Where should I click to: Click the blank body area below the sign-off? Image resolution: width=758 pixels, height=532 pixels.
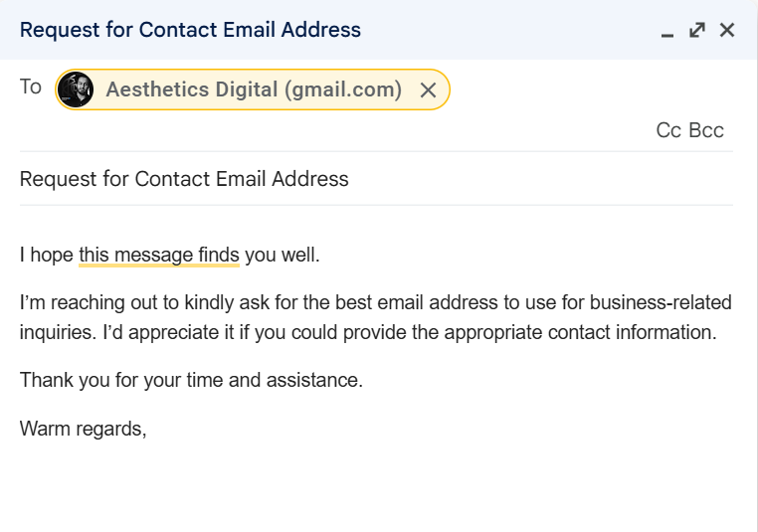(x=378, y=487)
